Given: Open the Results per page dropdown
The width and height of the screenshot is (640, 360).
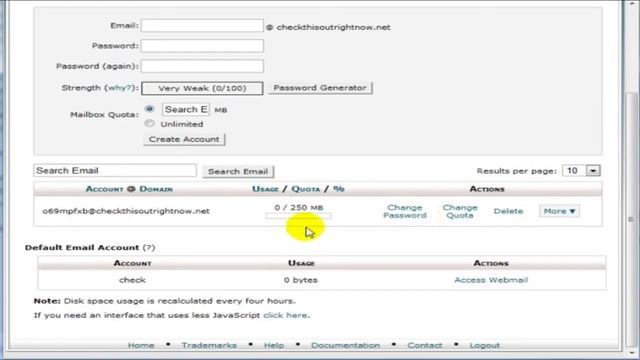Looking at the screenshot, I should (x=581, y=171).
